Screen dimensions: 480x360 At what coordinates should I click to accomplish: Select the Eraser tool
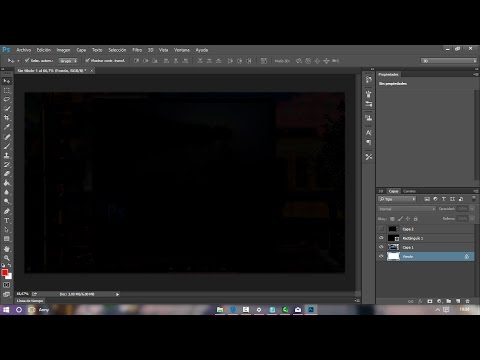click(x=7, y=174)
